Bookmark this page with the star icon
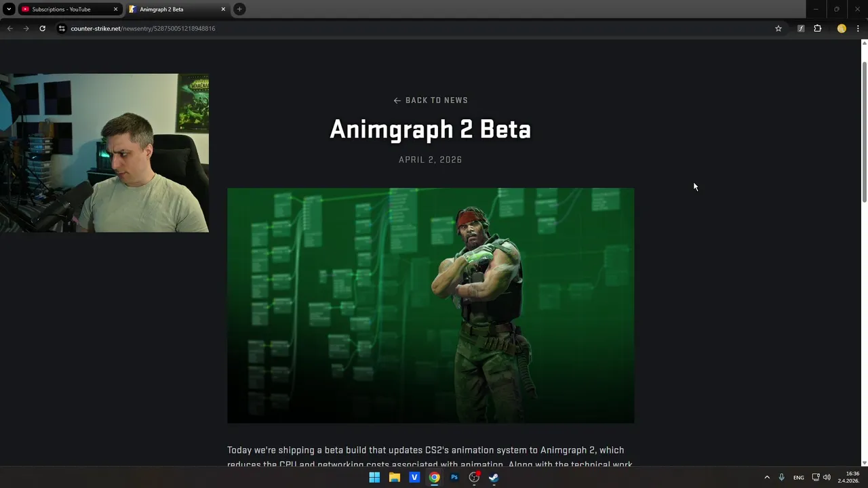868x488 pixels. pos(778,28)
